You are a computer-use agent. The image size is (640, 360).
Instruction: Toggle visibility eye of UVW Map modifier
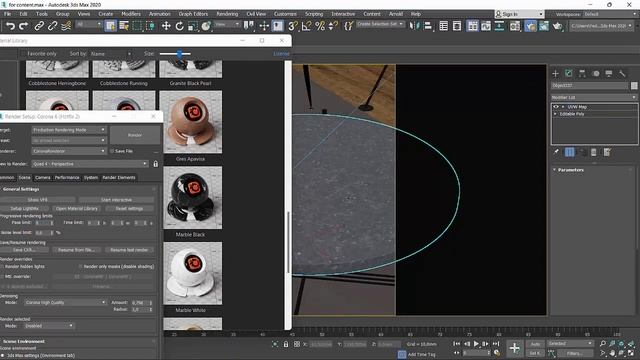(556, 107)
